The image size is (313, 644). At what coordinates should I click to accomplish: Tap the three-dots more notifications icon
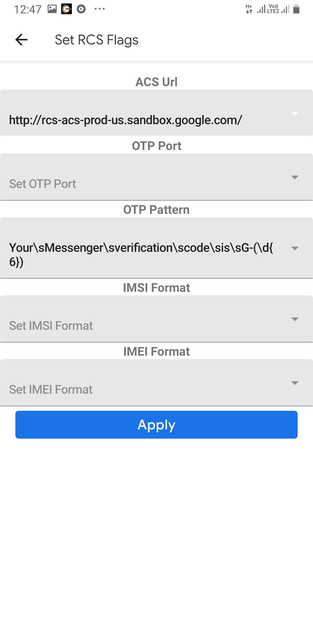99,9
